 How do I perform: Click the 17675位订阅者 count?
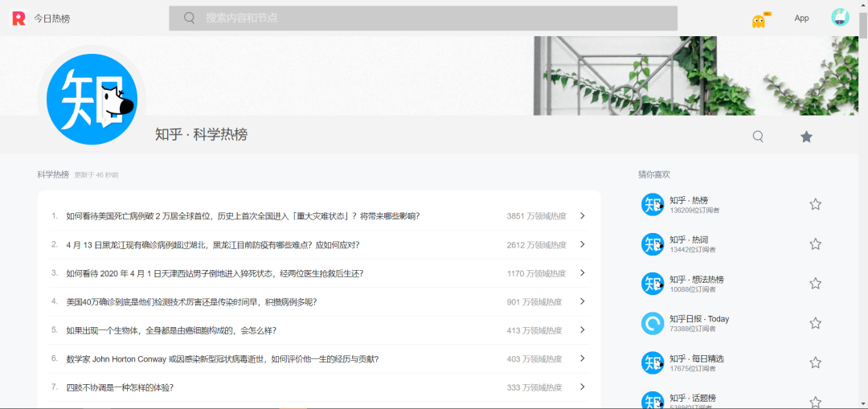(693, 369)
